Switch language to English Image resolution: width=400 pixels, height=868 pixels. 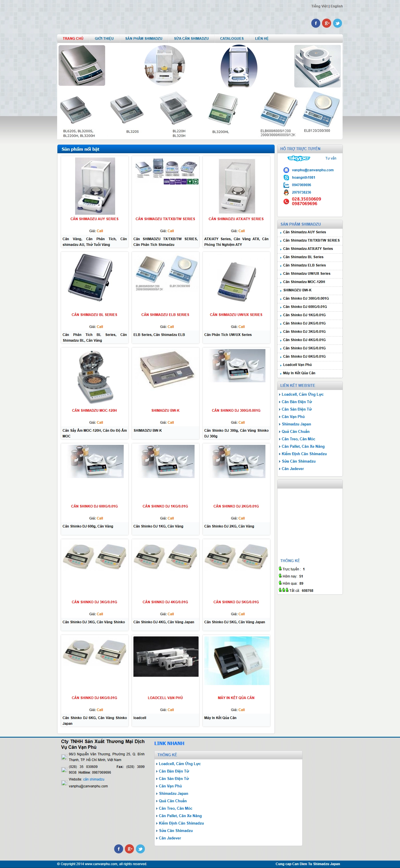point(337,6)
